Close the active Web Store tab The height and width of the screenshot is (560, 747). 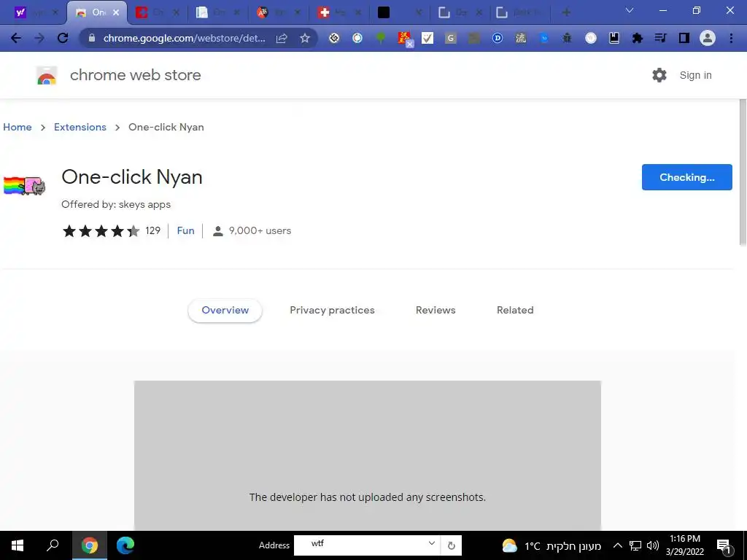click(116, 13)
